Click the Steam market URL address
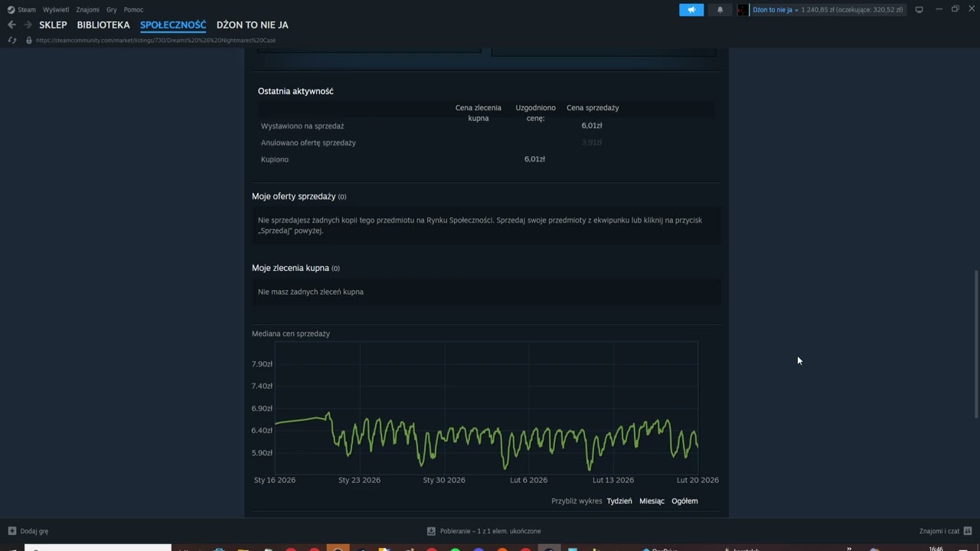The width and height of the screenshot is (980, 551). (x=156, y=40)
